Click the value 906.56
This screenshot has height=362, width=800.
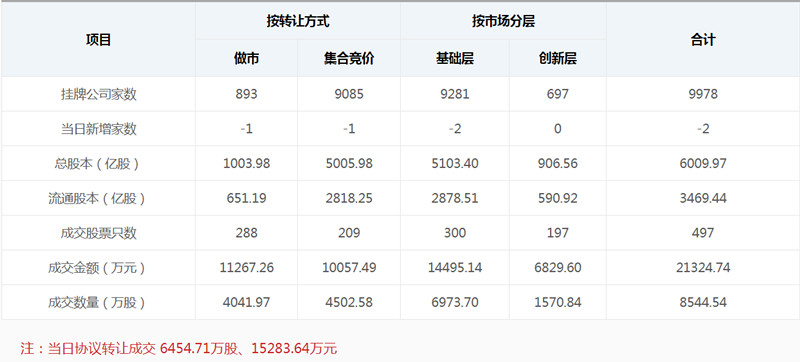[x=558, y=164]
